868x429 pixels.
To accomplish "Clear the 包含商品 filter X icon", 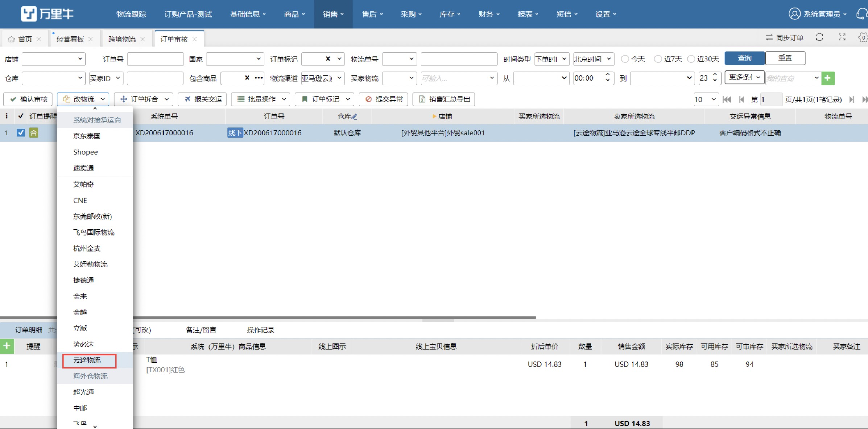I will (x=247, y=78).
